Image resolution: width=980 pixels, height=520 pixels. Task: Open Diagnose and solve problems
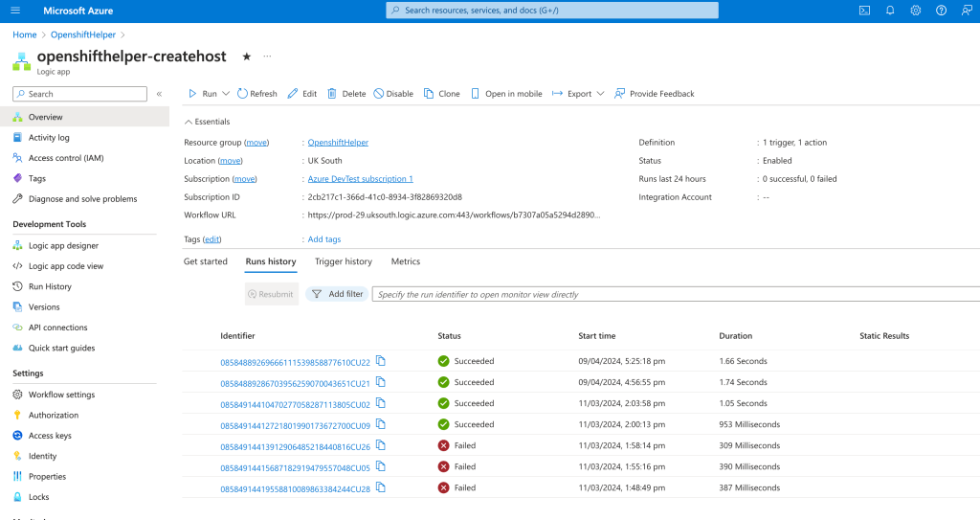click(x=84, y=199)
